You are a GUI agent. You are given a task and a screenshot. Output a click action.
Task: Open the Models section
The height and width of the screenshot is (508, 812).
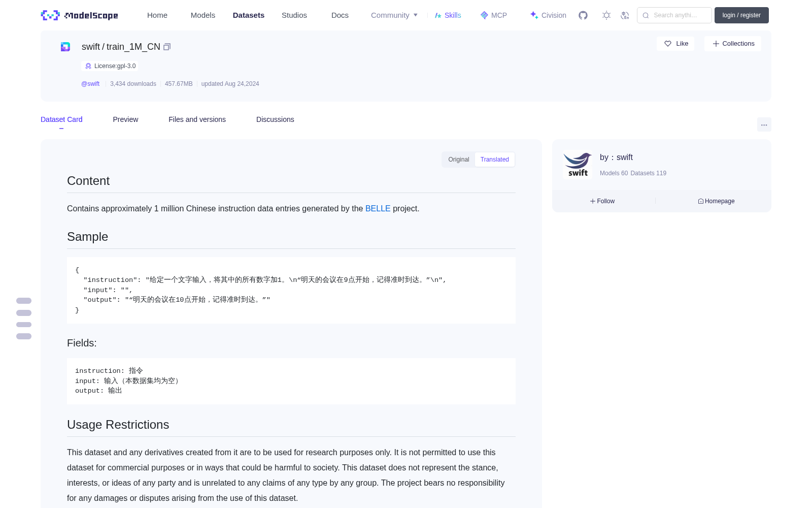click(203, 15)
